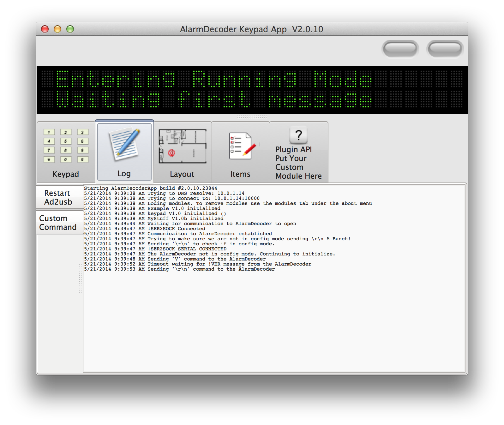Open the Plugin API custom module tab
Viewport: 504px width, 425px height.
pos(299,152)
